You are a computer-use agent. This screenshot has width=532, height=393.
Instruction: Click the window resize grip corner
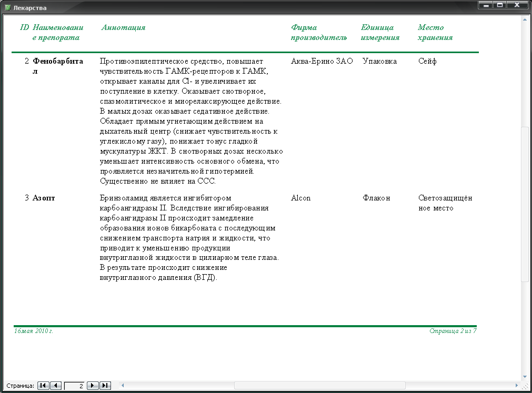[x=525, y=386]
